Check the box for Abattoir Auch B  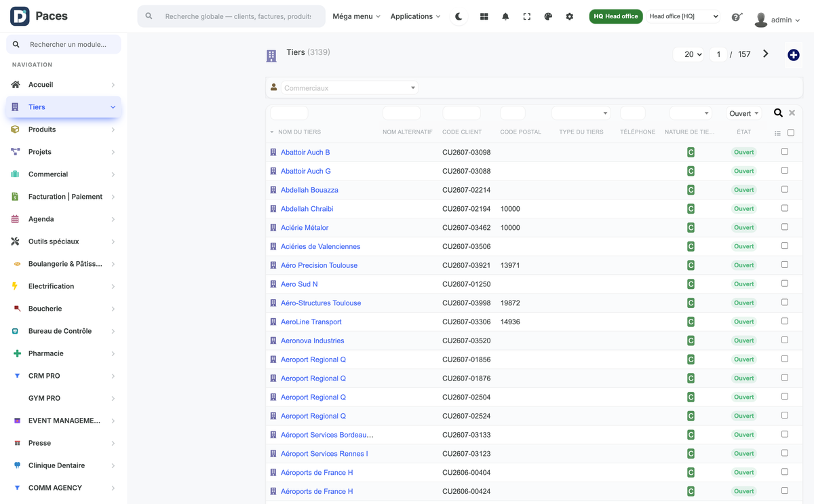(x=785, y=152)
